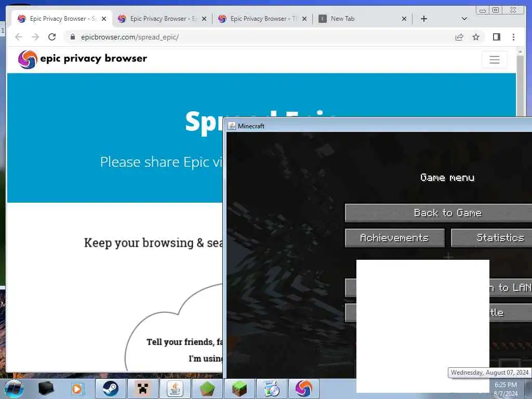Reload the epicbrowser.com page
Viewport: 532px width, 399px height.
[52, 37]
